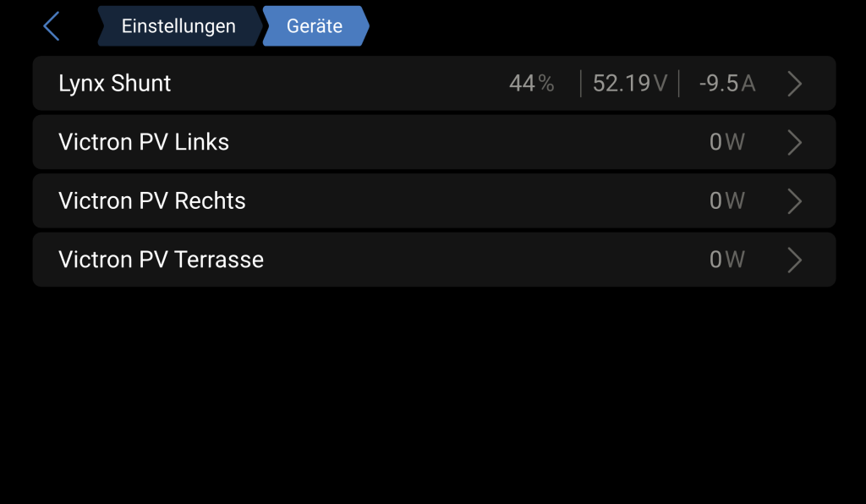Click the divider between 52.19V and -9.5A

pos(679,84)
